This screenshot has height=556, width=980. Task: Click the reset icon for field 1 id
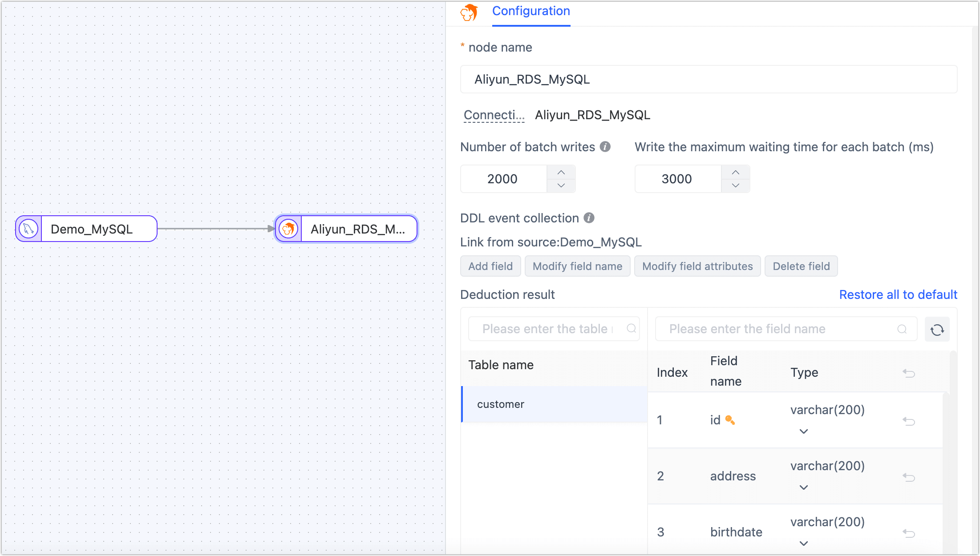(x=910, y=420)
